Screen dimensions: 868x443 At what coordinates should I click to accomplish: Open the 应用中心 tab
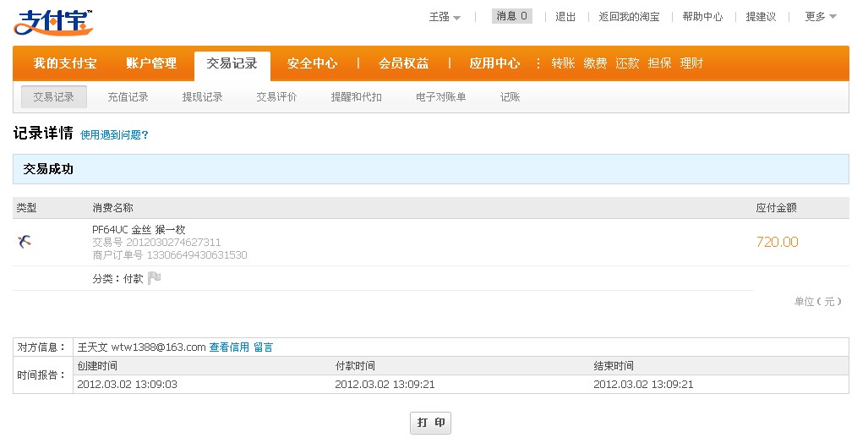[494, 63]
